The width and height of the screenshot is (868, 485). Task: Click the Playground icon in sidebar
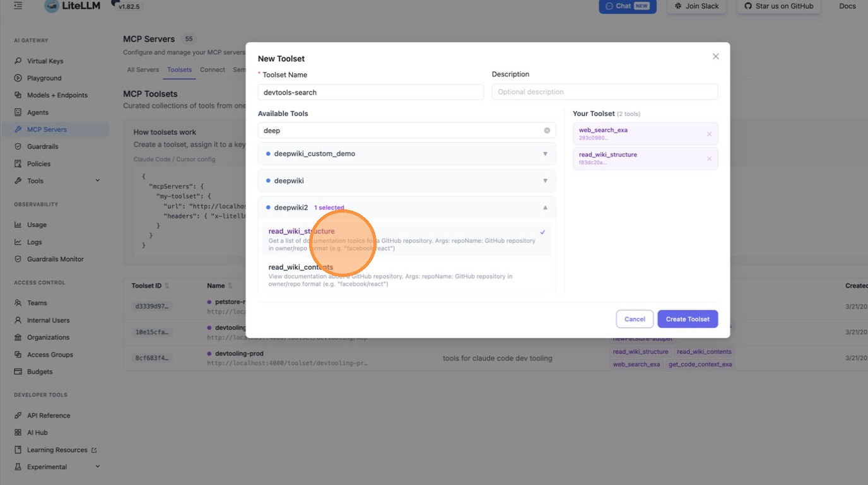pos(18,78)
